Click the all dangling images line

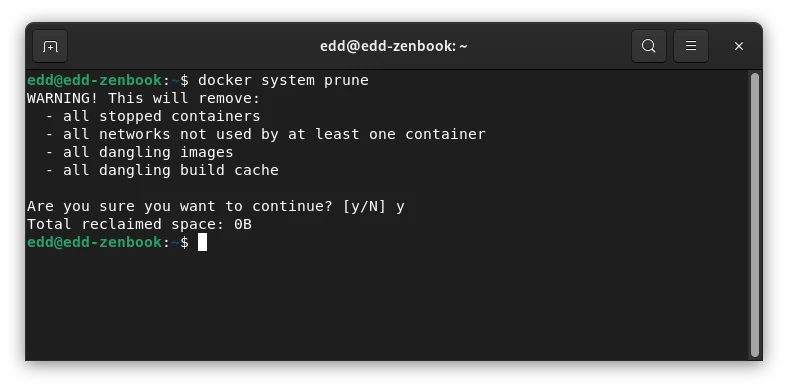[x=140, y=152]
